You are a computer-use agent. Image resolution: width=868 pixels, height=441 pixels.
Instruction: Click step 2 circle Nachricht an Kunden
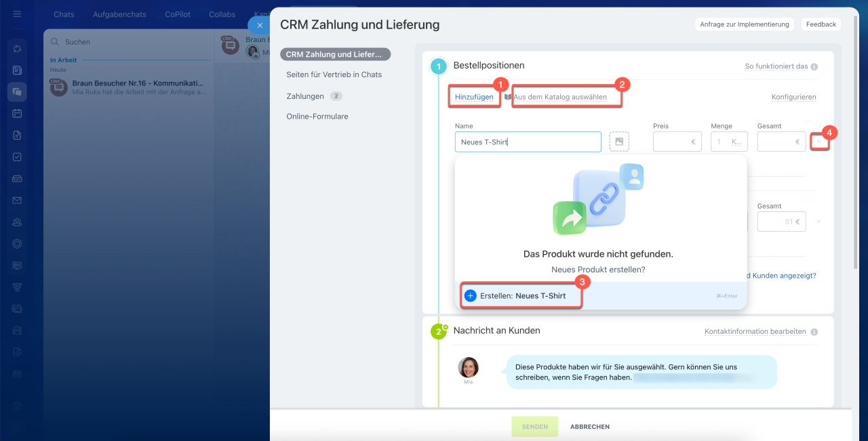pyautogui.click(x=439, y=331)
